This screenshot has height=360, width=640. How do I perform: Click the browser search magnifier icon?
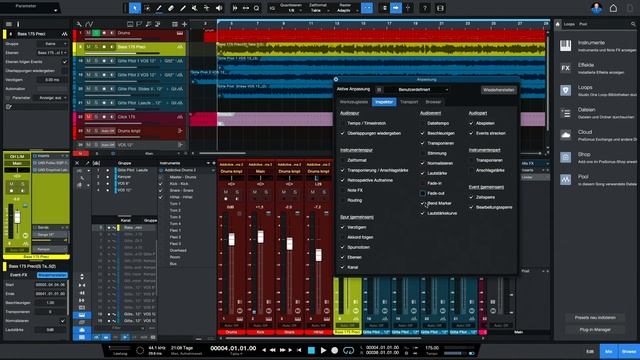tap(633, 24)
